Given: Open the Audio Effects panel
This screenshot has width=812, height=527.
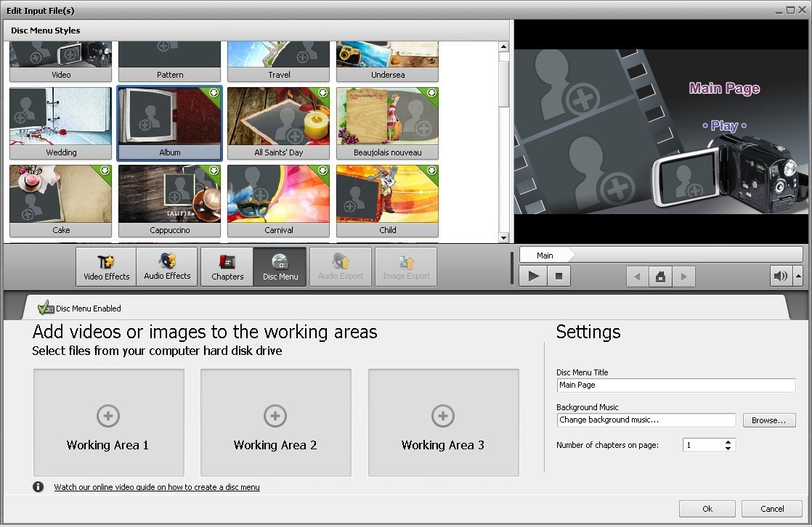Looking at the screenshot, I should [x=167, y=266].
